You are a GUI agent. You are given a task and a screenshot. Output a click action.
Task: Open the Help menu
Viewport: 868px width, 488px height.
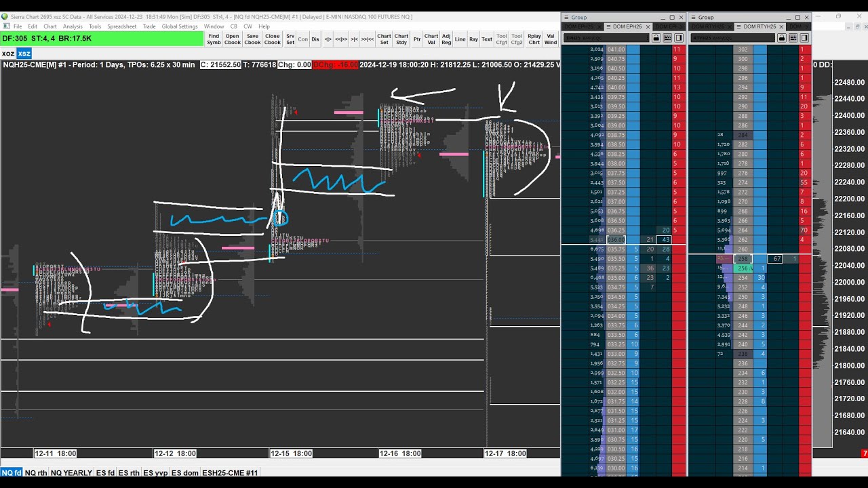(264, 26)
